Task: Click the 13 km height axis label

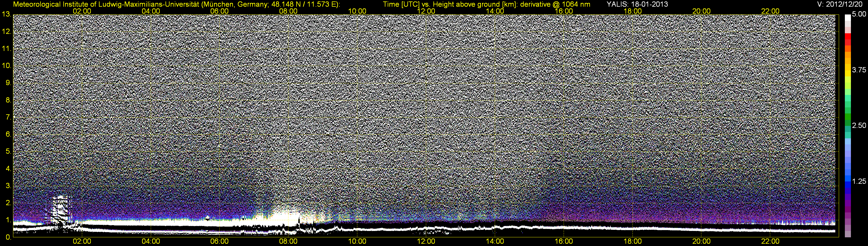Action: coord(6,14)
